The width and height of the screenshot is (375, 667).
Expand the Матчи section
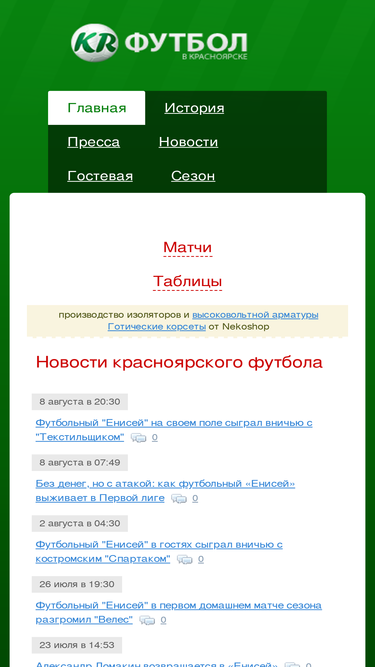point(188,248)
